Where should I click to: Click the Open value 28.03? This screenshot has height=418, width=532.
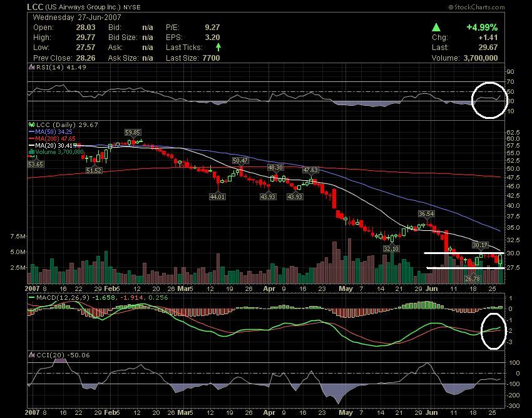[86, 28]
